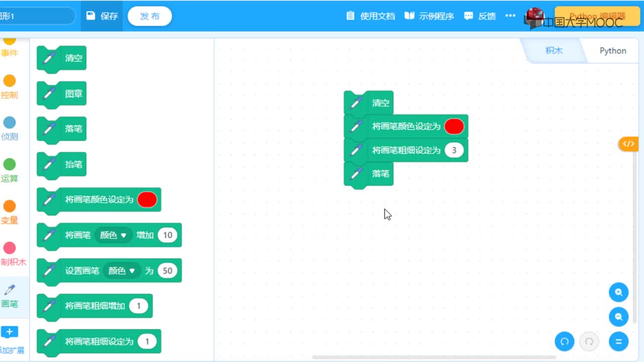Click the vertical workspace scrollbar

635,236
